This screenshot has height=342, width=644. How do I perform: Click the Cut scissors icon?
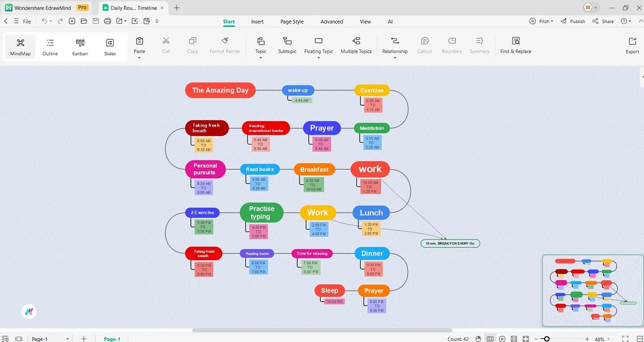(x=166, y=41)
